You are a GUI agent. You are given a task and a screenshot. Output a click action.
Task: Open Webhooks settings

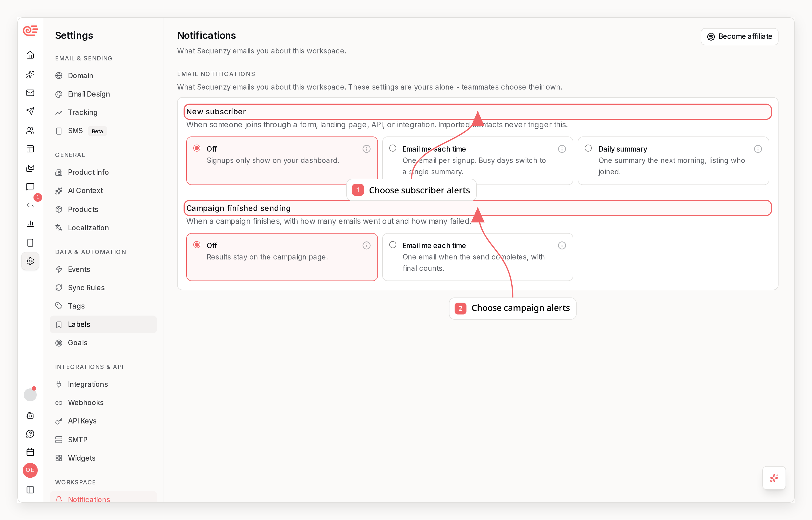(x=103, y=402)
